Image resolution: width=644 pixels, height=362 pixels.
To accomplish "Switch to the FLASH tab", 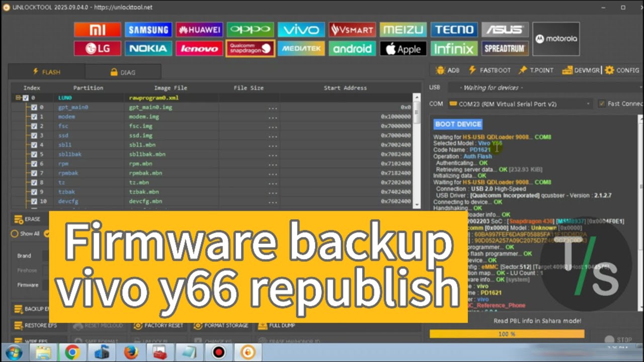I will [46, 72].
